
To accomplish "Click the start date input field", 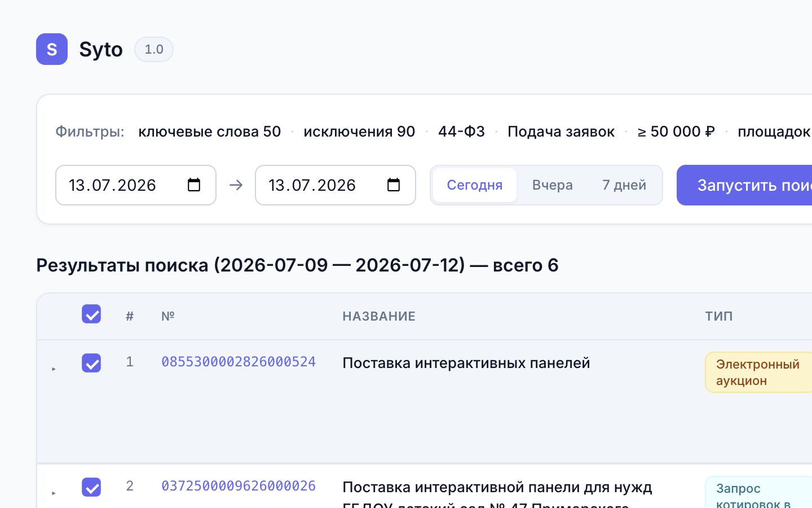I will 136,185.
